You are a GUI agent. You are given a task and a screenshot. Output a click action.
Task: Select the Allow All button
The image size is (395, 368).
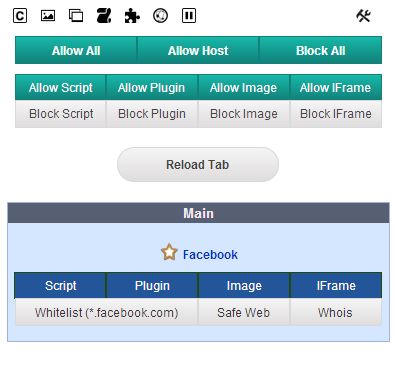76,50
